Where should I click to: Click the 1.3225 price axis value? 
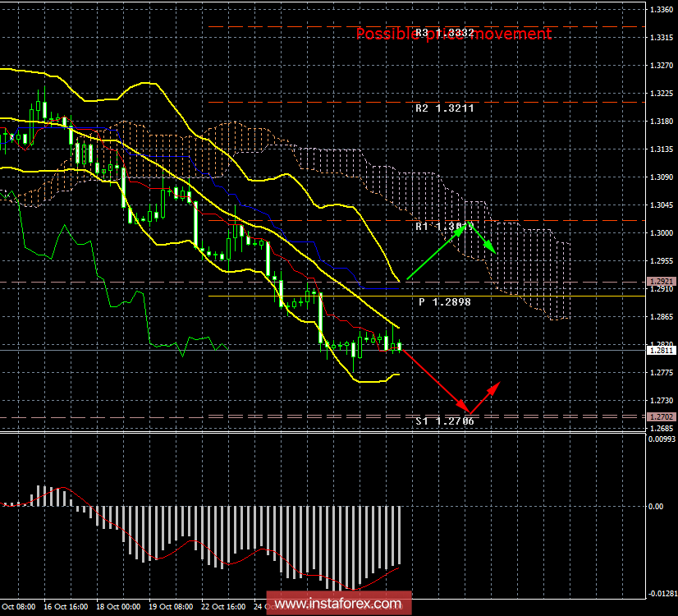click(x=662, y=94)
